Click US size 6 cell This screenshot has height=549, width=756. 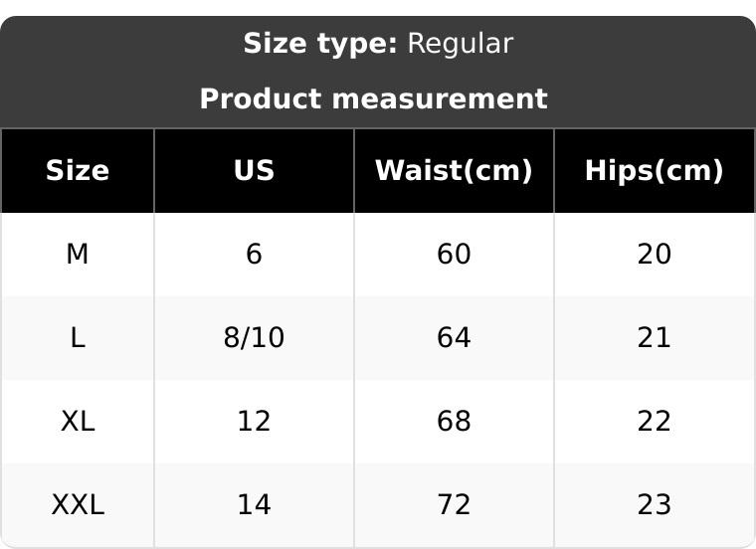point(254,255)
